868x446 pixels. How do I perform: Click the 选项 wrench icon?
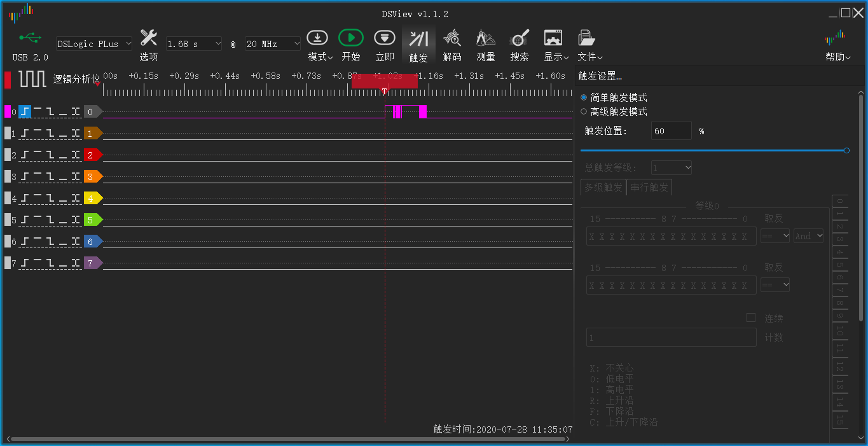[x=148, y=38]
